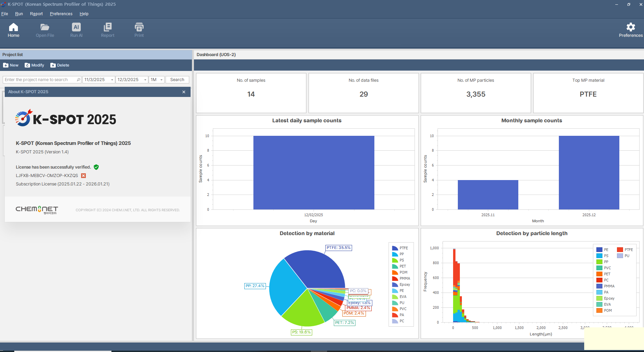Remove license key with red X icon
644x352 pixels.
(x=83, y=176)
